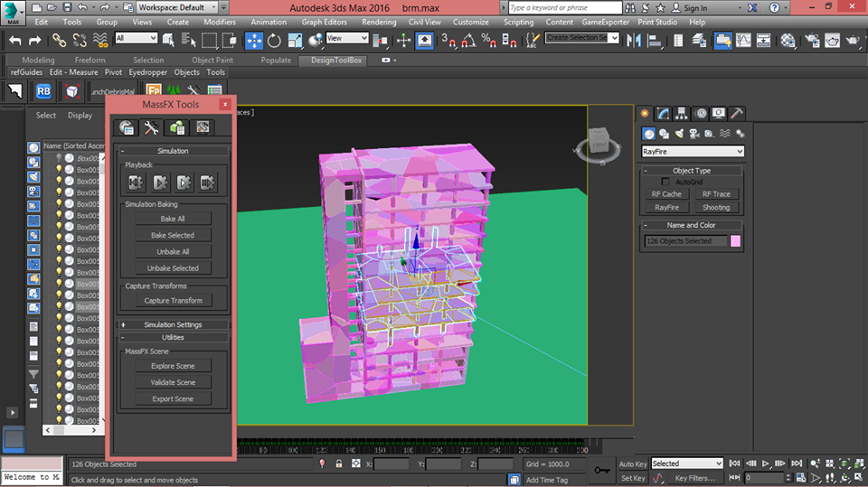Click the pink object color swatch
This screenshot has width=868, height=487.
[735, 240]
